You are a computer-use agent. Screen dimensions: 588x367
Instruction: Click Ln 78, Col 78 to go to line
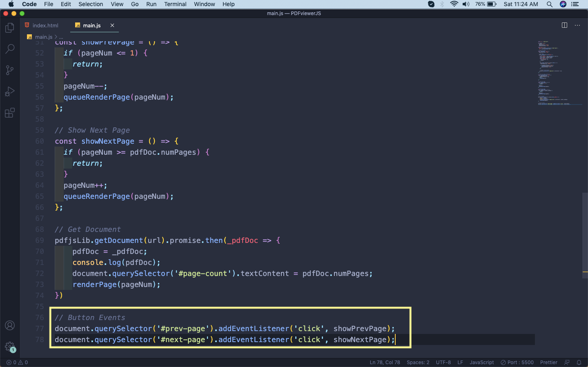pos(384,362)
